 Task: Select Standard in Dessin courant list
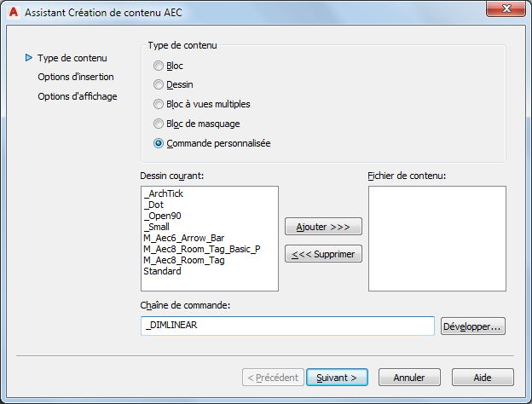coord(162,271)
